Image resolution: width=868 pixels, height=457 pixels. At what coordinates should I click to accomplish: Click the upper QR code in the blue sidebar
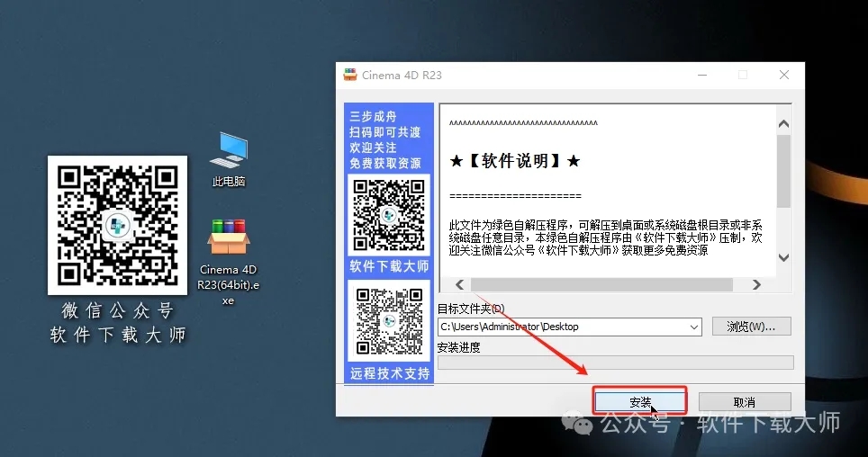coord(388,215)
